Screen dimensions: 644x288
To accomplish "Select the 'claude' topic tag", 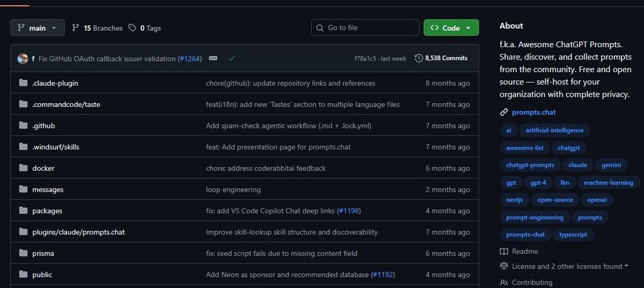I will pyautogui.click(x=578, y=165).
